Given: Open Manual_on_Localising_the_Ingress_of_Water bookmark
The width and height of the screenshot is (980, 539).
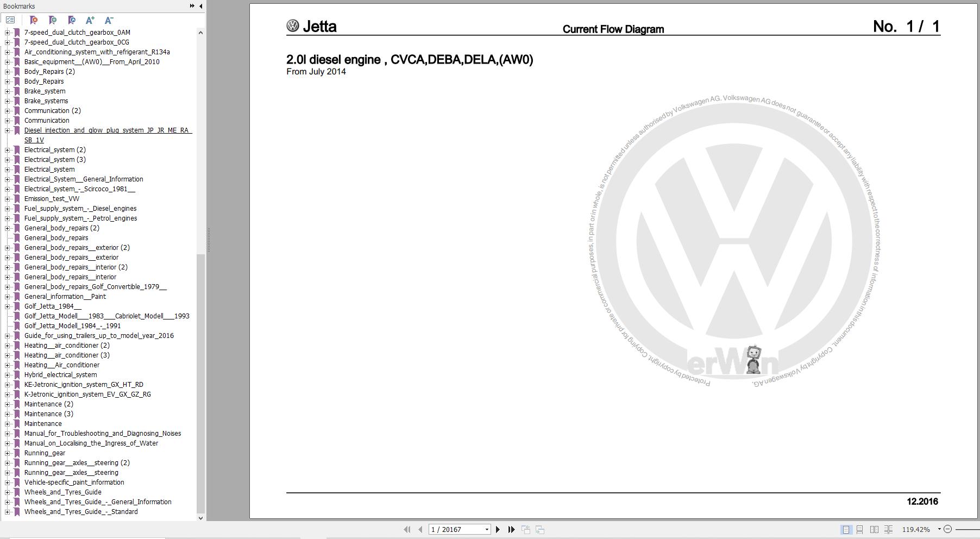Looking at the screenshot, I should click(x=91, y=443).
